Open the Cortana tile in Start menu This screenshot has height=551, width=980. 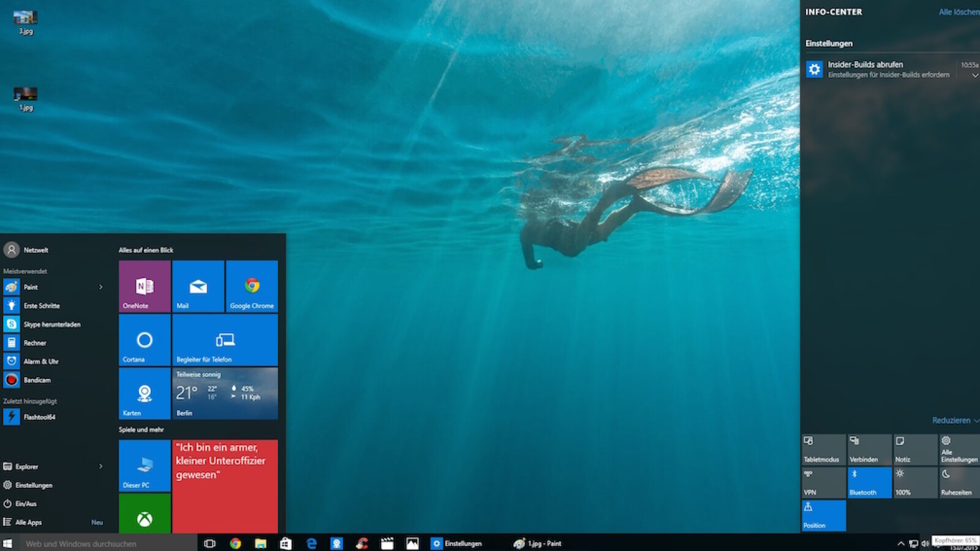(x=144, y=340)
